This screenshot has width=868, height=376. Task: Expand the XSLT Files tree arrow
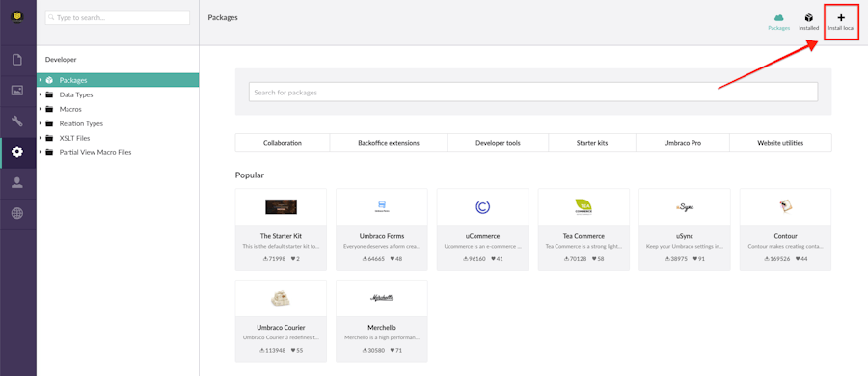[41, 138]
